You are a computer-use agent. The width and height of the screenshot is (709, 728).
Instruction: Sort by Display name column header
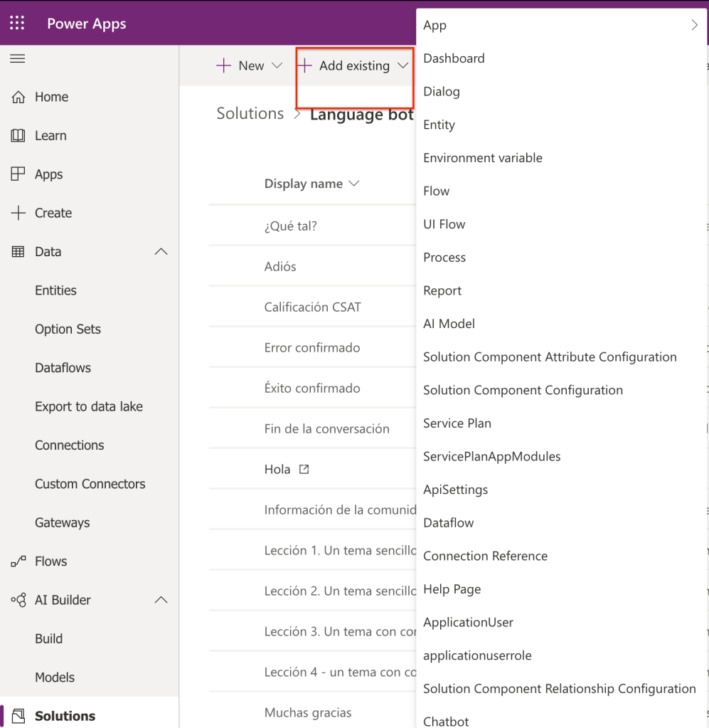tap(311, 184)
